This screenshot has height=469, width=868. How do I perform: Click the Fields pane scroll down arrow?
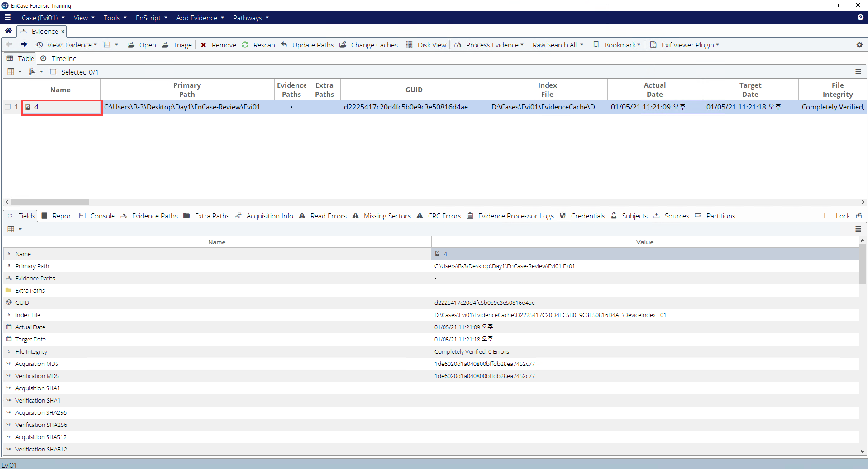coord(863,451)
